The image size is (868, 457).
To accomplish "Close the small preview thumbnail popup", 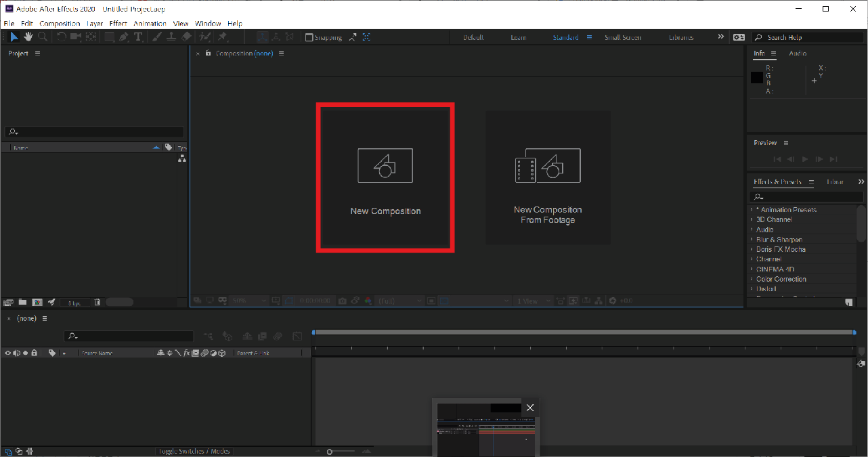I will (x=530, y=408).
